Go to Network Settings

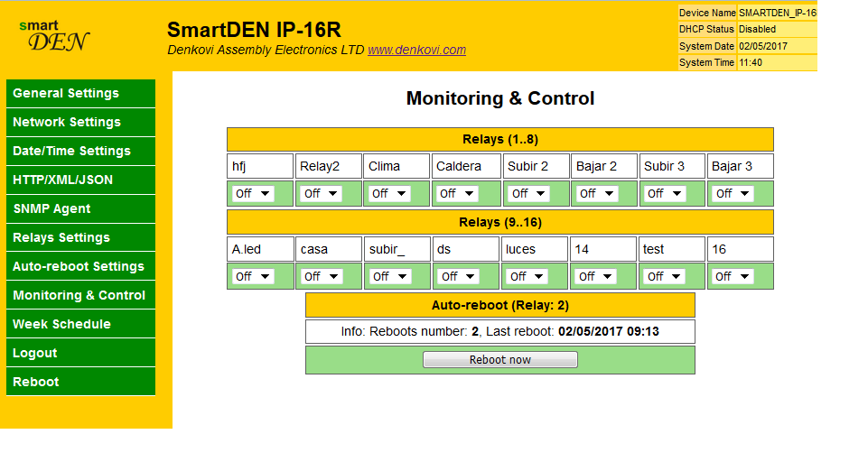pyautogui.click(x=80, y=123)
